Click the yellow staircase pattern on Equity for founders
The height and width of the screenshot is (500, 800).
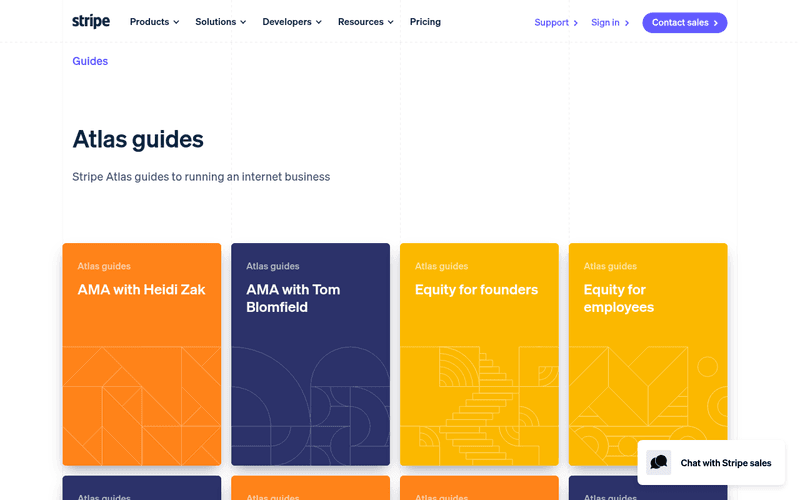(x=479, y=406)
